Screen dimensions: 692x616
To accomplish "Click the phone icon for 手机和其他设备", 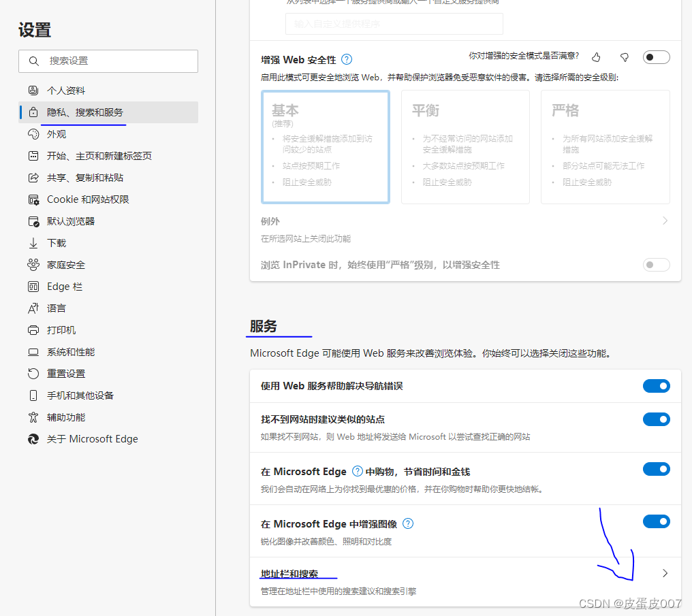I will pos(33,395).
